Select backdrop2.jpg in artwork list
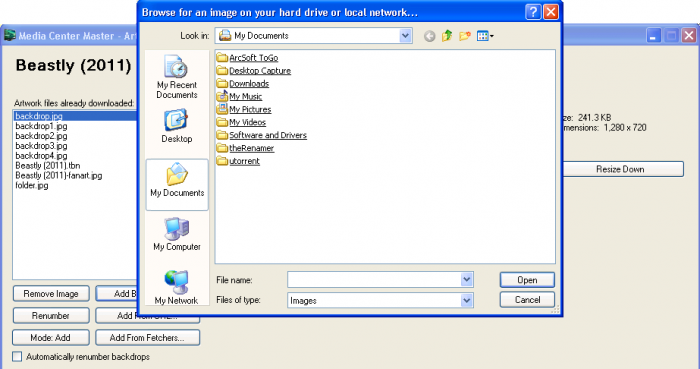 pos(42,136)
